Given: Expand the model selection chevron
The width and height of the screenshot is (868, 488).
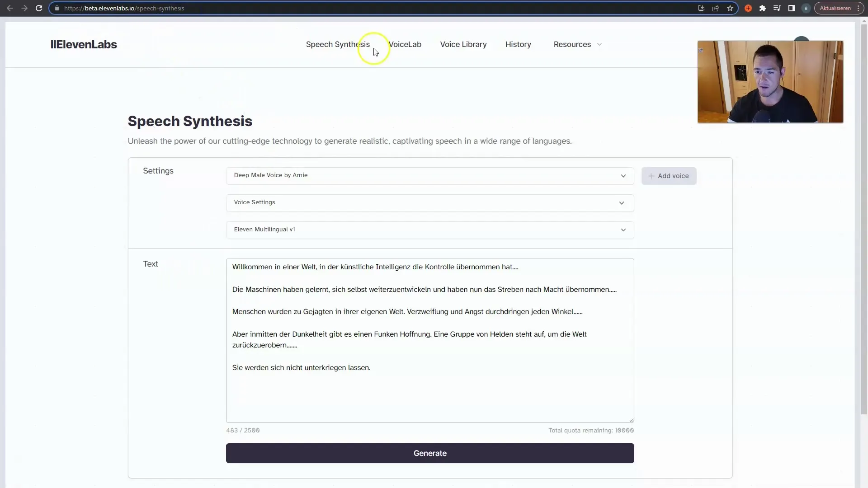Looking at the screenshot, I should (623, 230).
